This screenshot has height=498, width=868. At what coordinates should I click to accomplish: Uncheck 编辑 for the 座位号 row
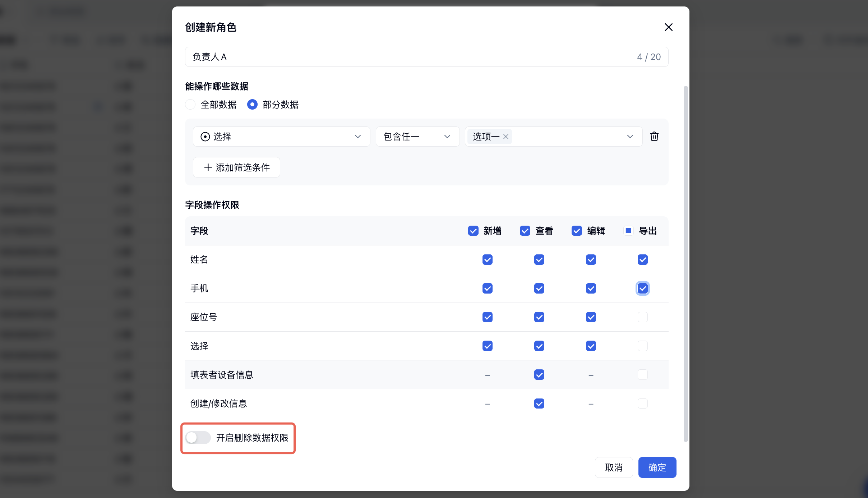[591, 317]
